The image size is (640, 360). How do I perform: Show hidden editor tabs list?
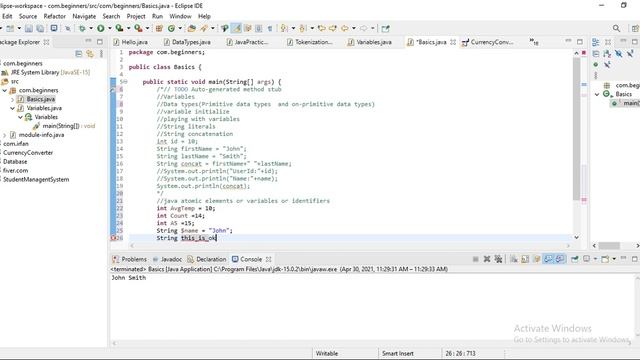(534, 42)
